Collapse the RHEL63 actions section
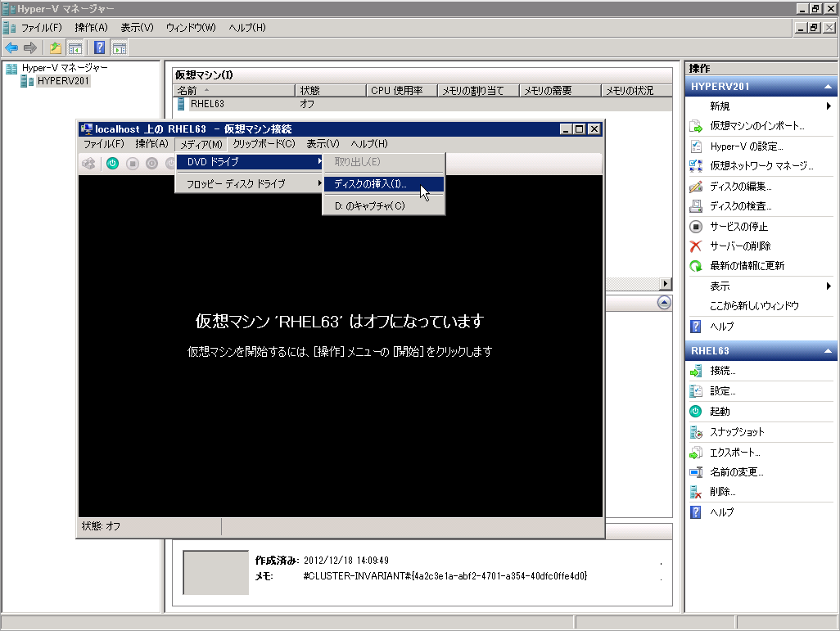 tap(828, 351)
